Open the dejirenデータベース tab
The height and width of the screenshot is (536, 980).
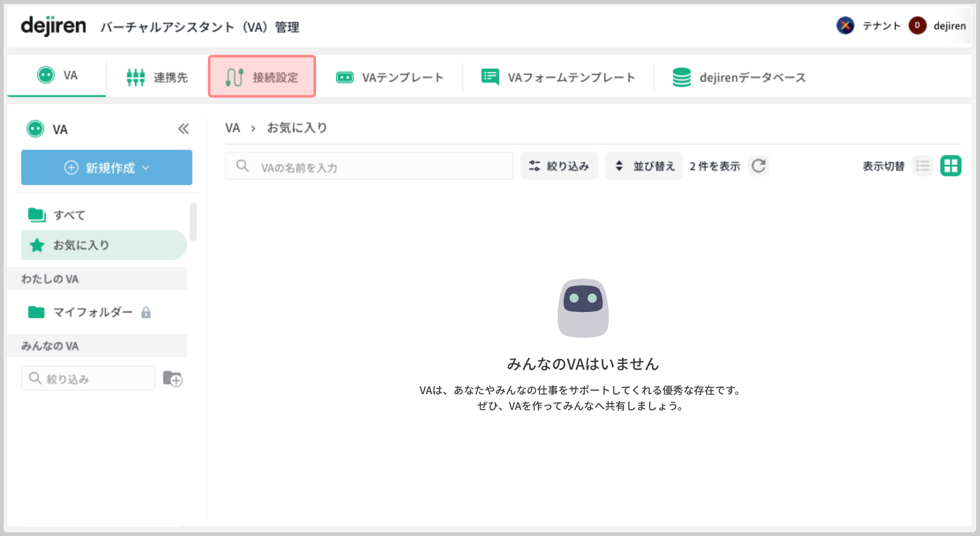coord(739,77)
